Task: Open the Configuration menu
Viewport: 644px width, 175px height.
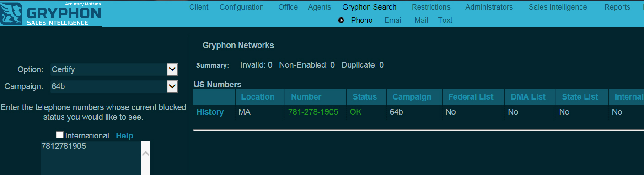Action: (x=241, y=7)
